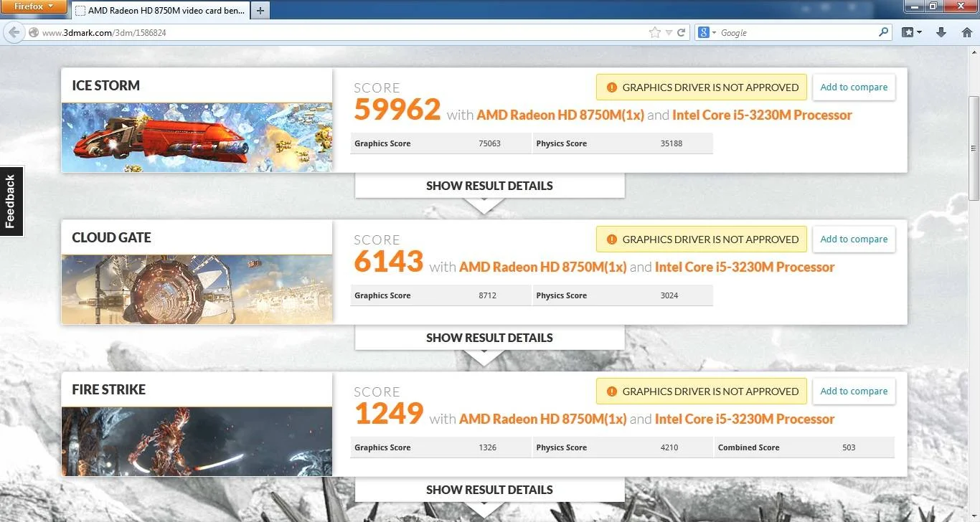Click Cloud Gate Physics Score value 3024
Screen dimensions: 980x522
669,295
